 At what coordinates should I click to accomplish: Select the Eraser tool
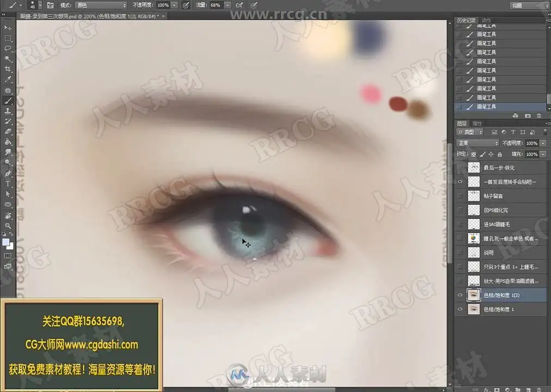(8, 132)
